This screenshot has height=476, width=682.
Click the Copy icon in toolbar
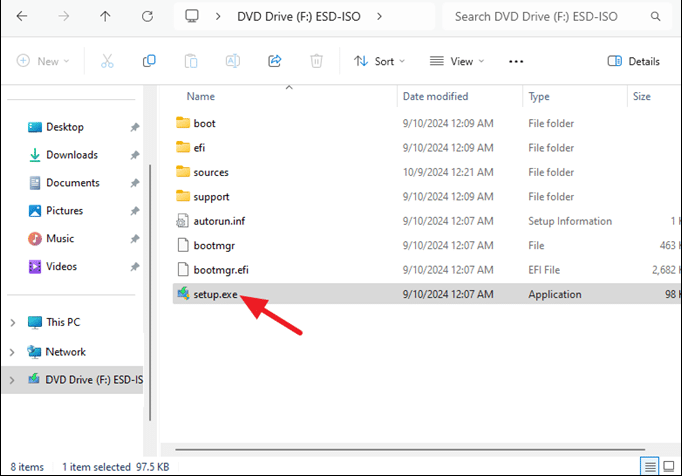pos(149,61)
